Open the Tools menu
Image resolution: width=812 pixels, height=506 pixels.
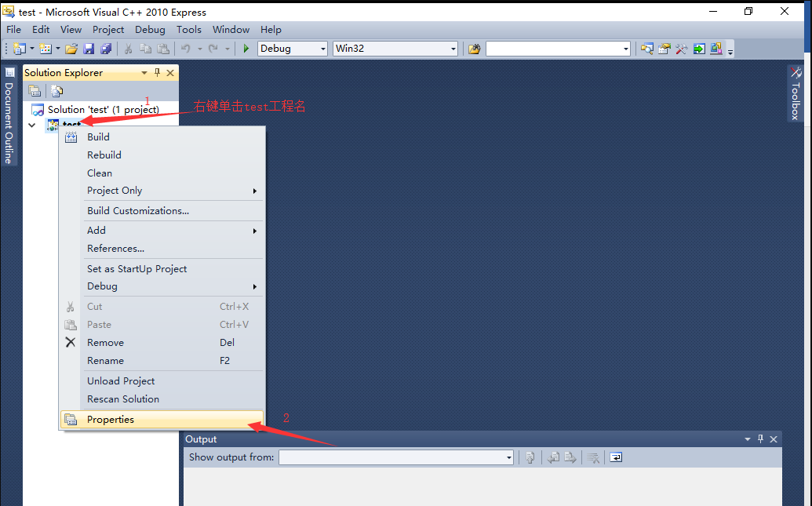[189, 30]
